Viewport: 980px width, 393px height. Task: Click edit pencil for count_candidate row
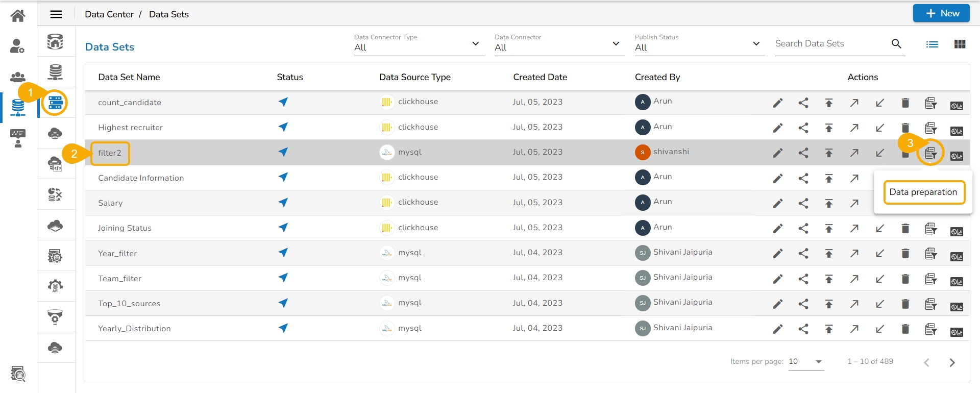click(x=777, y=103)
